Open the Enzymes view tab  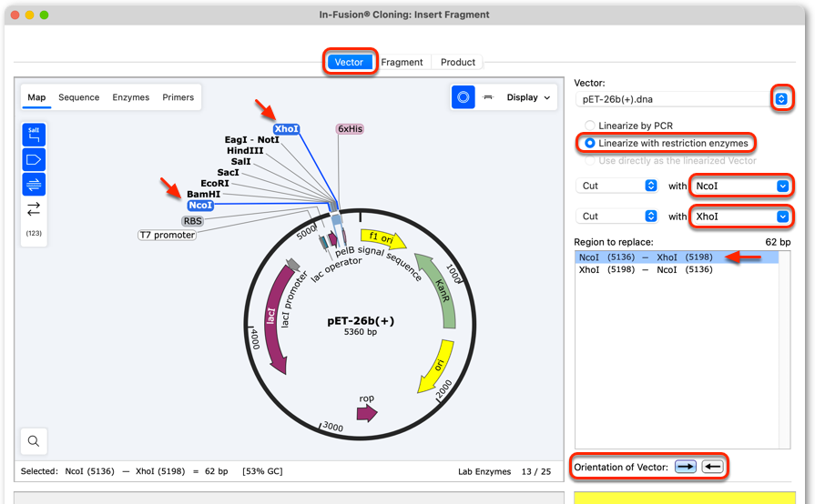pos(131,97)
